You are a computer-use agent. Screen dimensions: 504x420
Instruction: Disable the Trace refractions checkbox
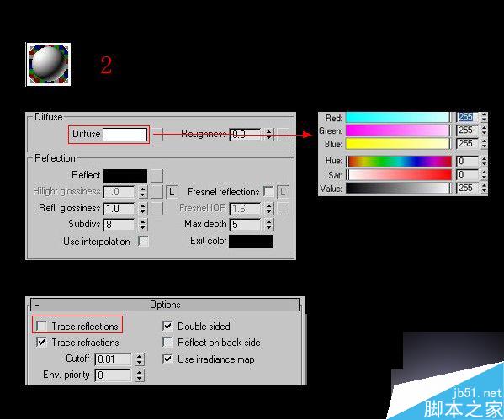coord(41,342)
